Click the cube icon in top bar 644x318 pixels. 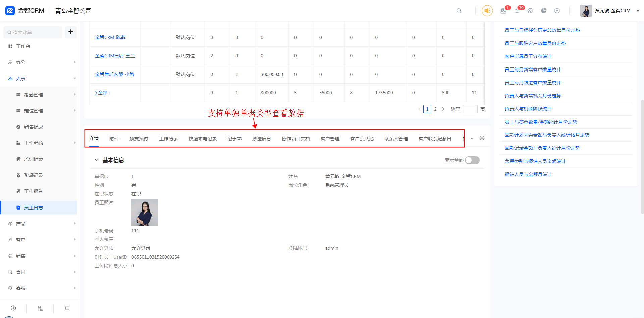[x=557, y=11]
